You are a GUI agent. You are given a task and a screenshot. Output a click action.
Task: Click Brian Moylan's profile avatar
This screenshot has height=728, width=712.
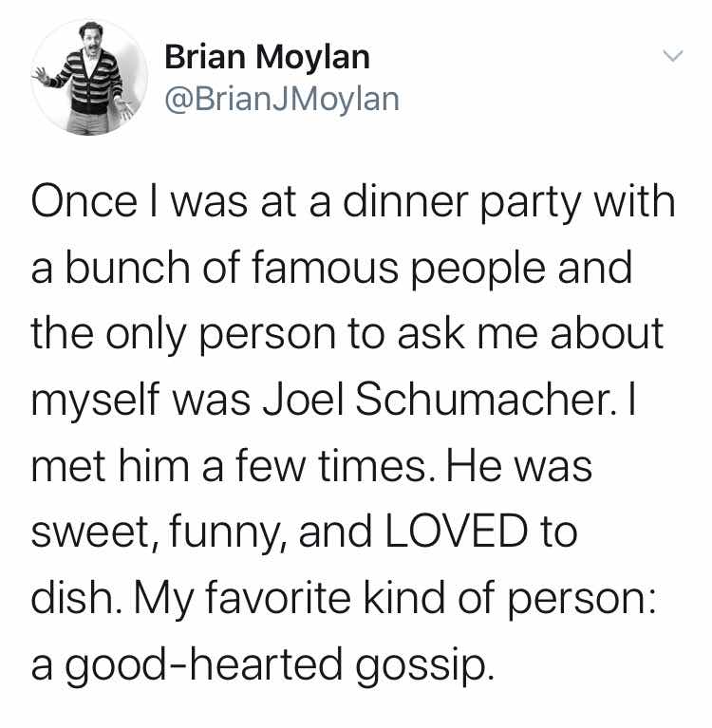click(92, 77)
